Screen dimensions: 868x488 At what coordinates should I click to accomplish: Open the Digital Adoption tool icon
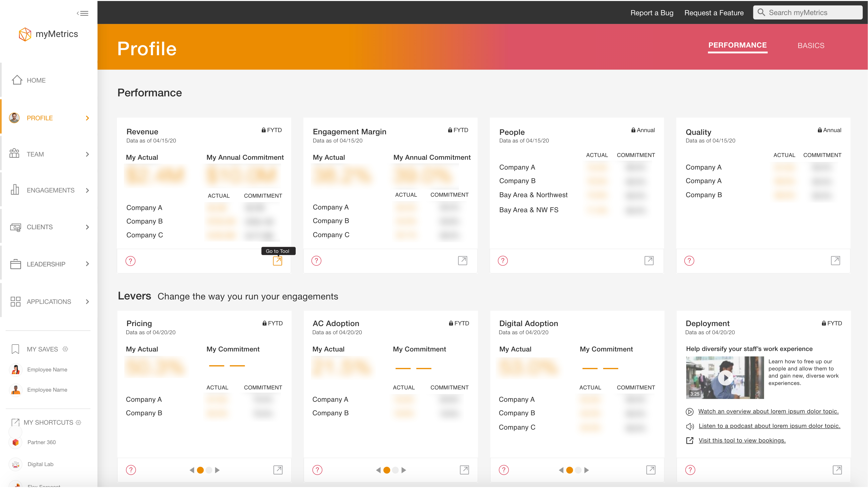[651, 470]
